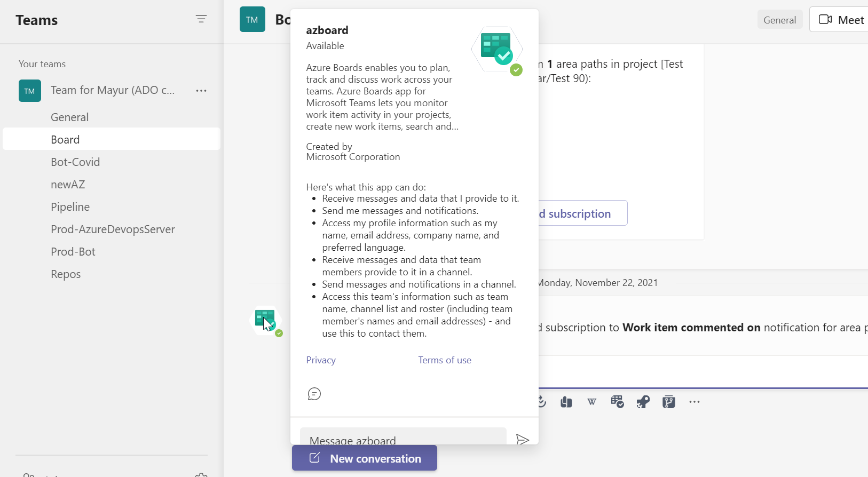Click the General tag in header
The height and width of the screenshot is (477, 868).
(x=779, y=20)
